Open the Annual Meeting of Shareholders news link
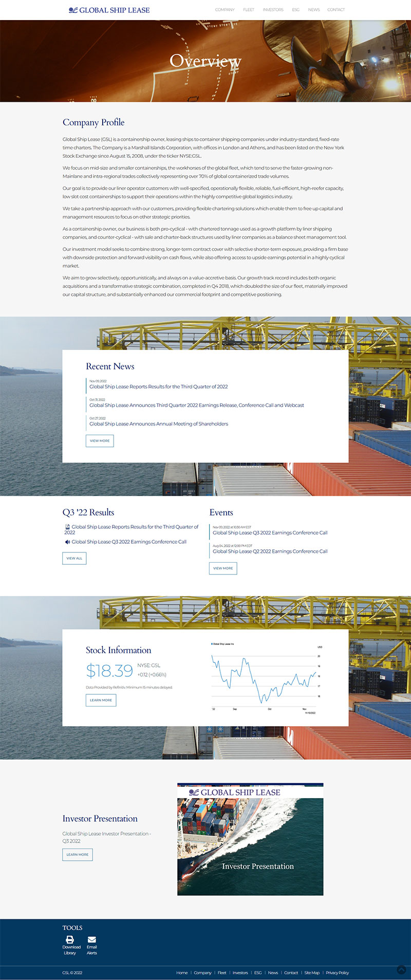 tap(159, 424)
